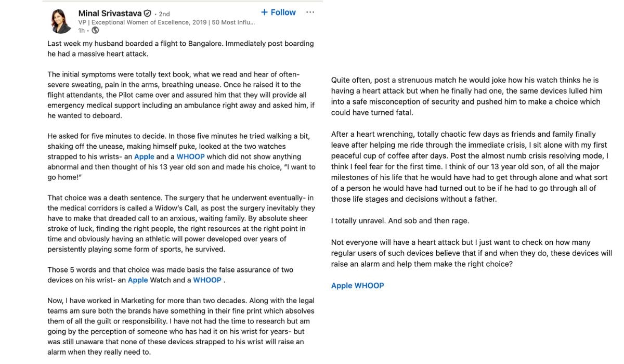This screenshot has width=624, height=364.
Task: Click the paragraph starting 'Quite often, post a strenuous'
Action: click(465, 96)
